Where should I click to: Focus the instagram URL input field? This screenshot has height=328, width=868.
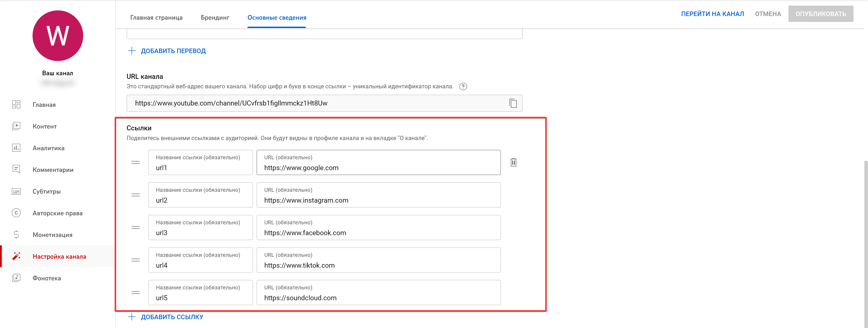tap(378, 200)
